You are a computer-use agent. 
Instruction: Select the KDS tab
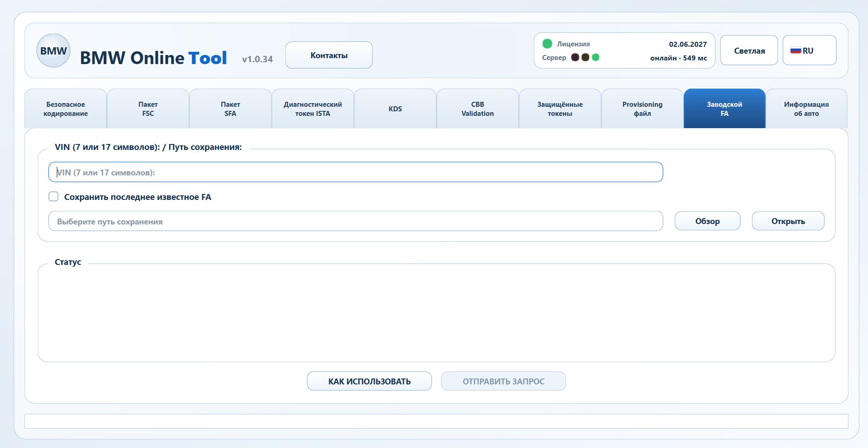pos(395,109)
